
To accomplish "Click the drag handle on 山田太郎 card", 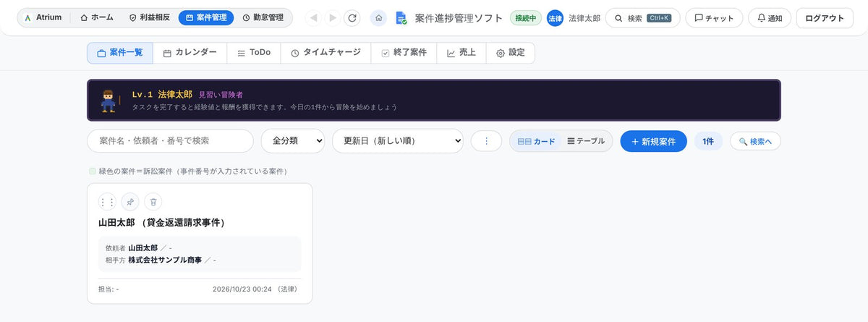I will coord(107,202).
